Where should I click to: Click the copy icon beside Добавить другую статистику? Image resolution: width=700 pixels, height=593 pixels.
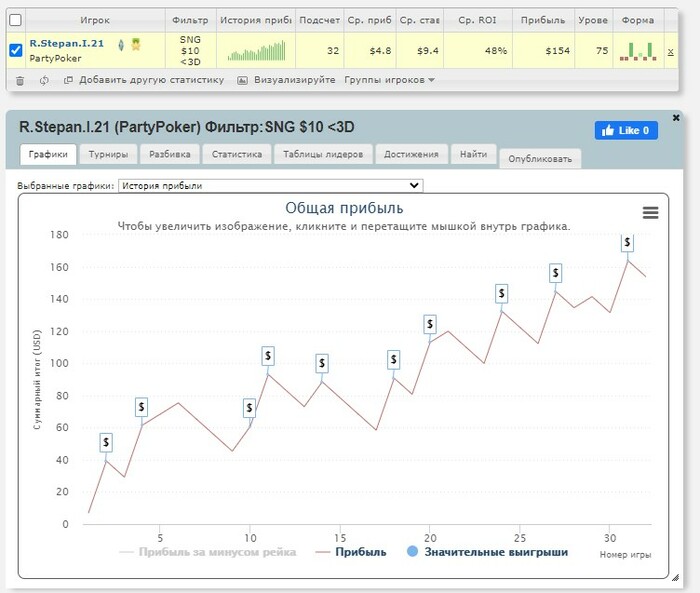(x=68, y=80)
